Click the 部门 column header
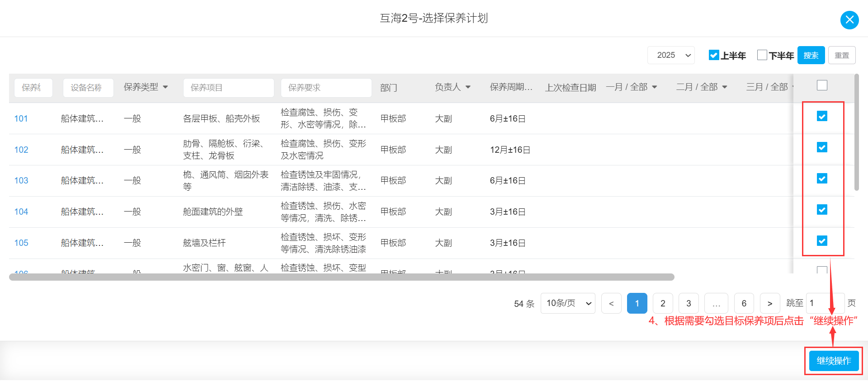Viewport: 868px width, 381px height. pyautogui.click(x=389, y=88)
